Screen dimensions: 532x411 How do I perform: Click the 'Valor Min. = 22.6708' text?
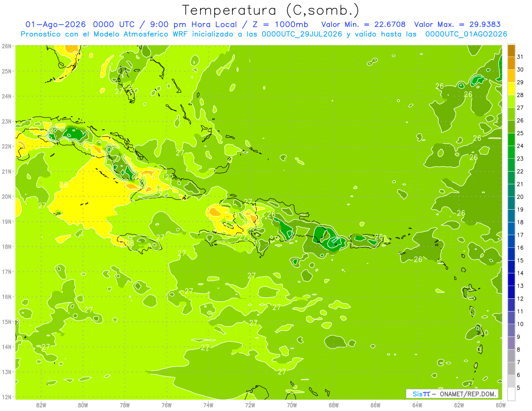364,24
